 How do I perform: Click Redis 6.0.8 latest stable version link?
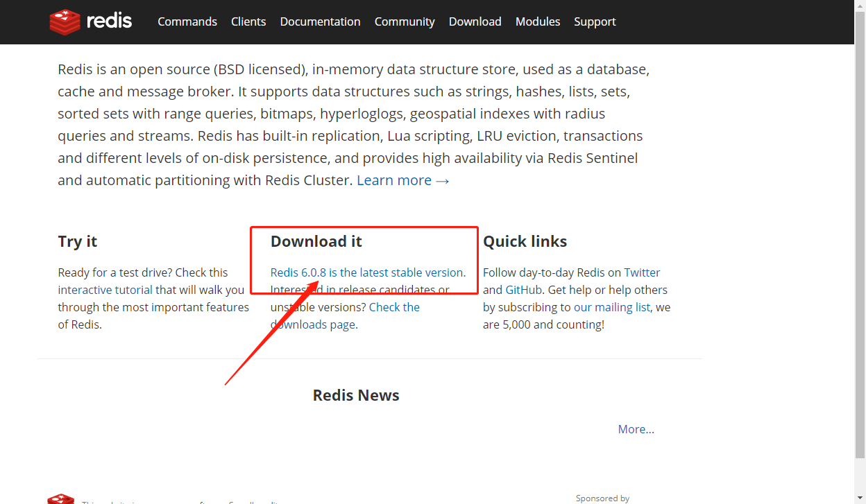click(366, 272)
